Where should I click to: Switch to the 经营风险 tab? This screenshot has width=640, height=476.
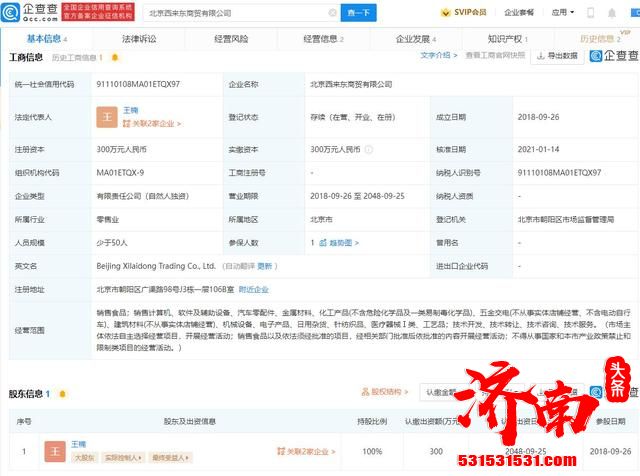(x=231, y=39)
